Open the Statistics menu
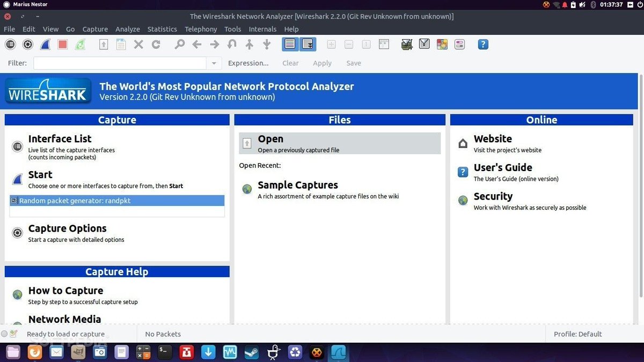Image resolution: width=644 pixels, height=362 pixels. pos(162,29)
